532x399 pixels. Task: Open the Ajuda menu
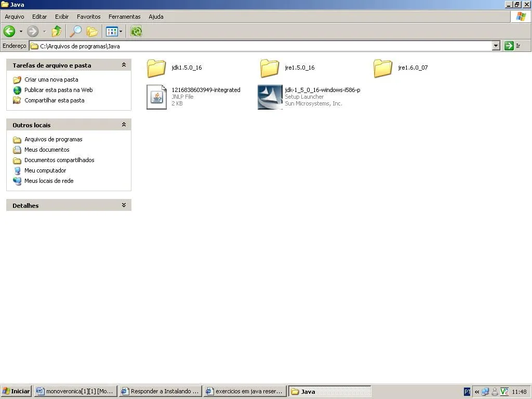[x=156, y=17]
